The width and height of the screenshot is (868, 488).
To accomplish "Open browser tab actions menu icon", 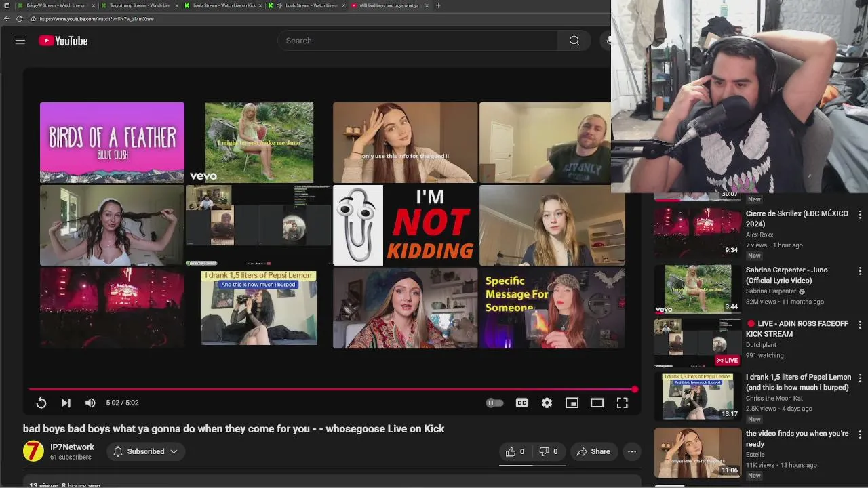I will 6,5.
